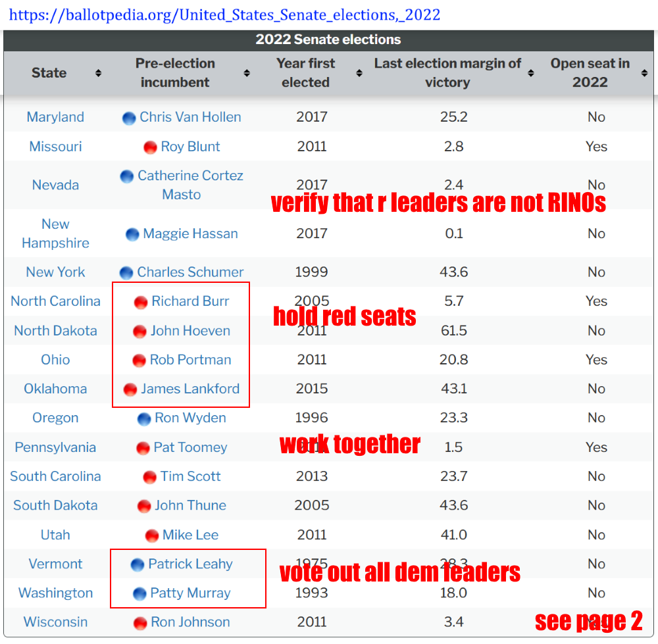Open Ron Johnson's profile link
The height and width of the screenshot is (644, 658).
tap(190, 622)
